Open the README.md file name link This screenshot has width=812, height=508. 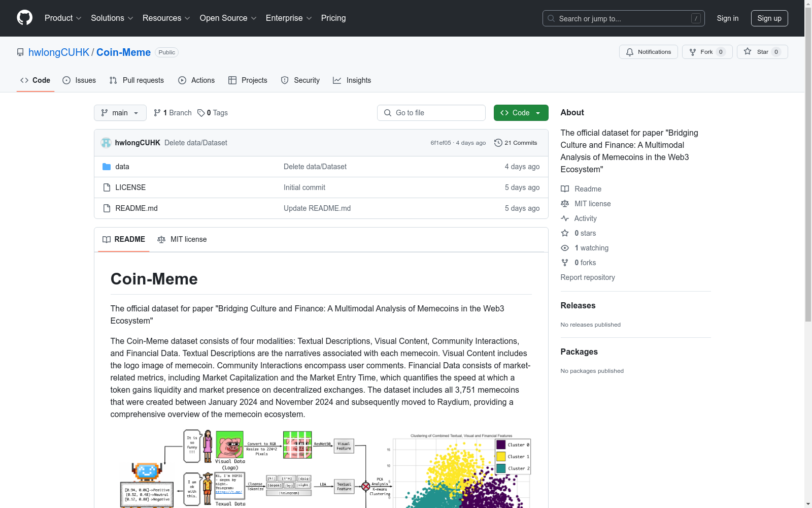coord(137,208)
